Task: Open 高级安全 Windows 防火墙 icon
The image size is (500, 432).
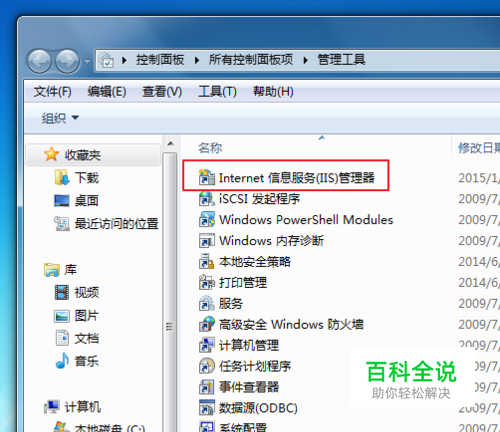Action: pyautogui.click(x=207, y=324)
